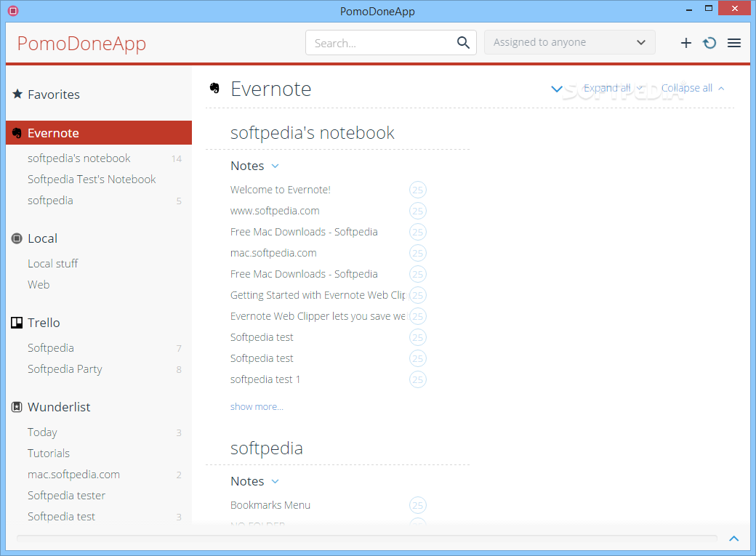Click Expand all
756x556 pixels.
pos(607,88)
